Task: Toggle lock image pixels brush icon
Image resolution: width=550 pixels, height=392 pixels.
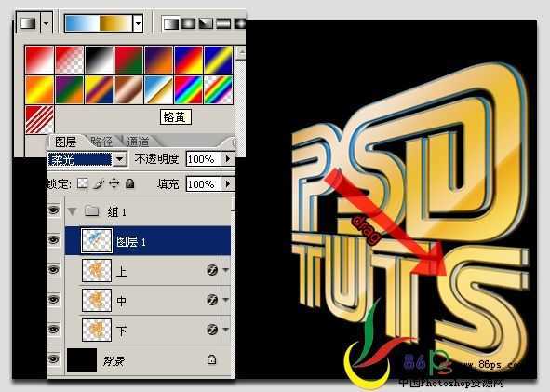Action: (99, 183)
